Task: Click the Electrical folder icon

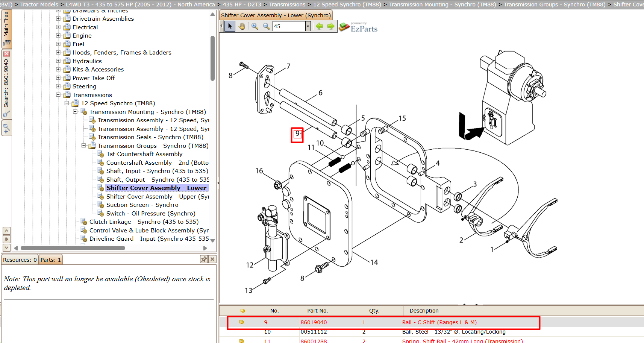Action: [x=67, y=27]
